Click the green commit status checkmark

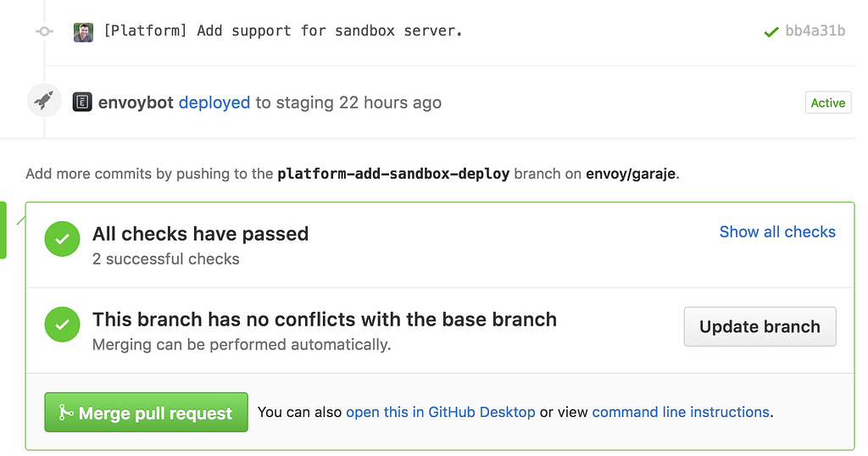771,32
